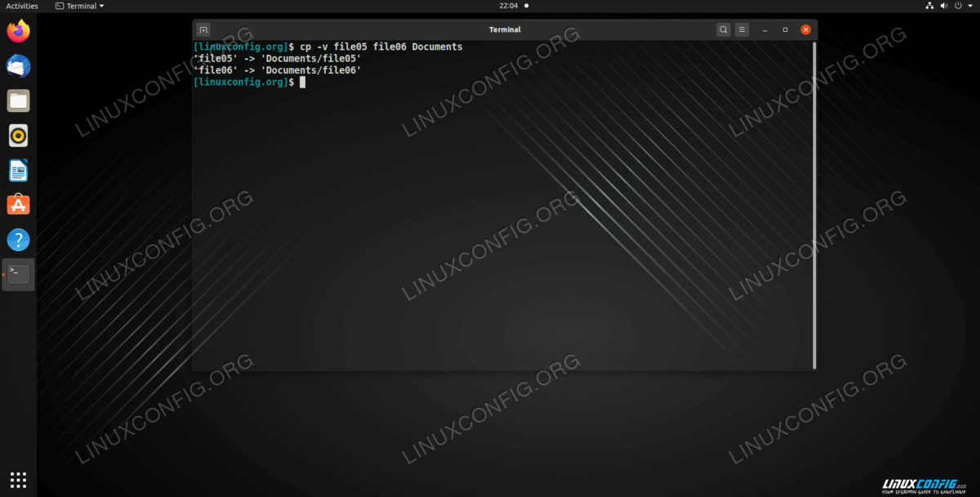
Task: Launch Rhythmbox music player from the dock
Action: point(18,136)
